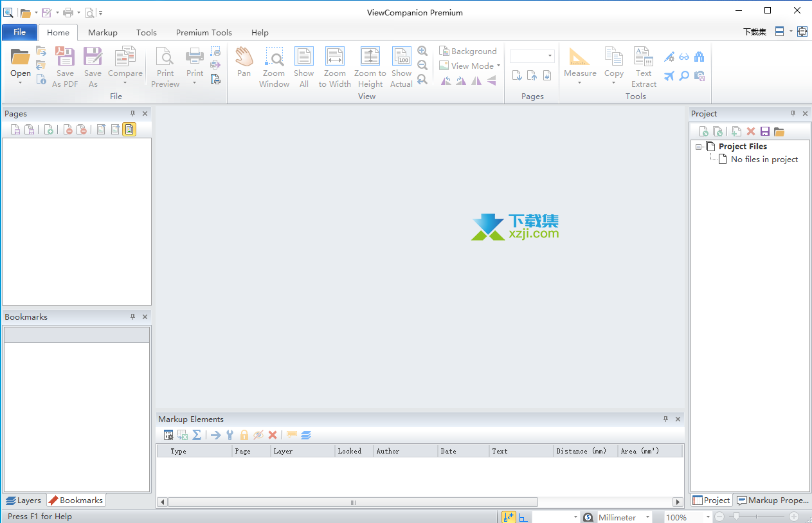Toggle pin on the Bookmarks panel

point(133,317)
